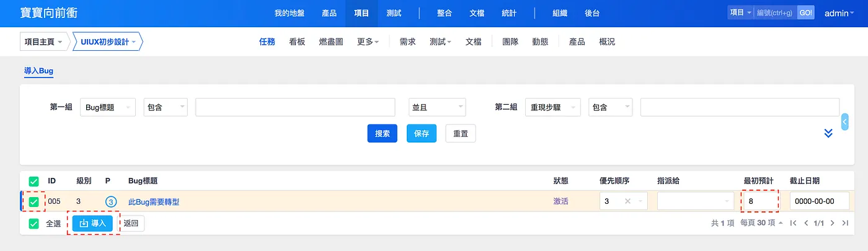Switch to the 需求 tab
Image resolution: width=868 pixels, height=251 pixels.
407,42
